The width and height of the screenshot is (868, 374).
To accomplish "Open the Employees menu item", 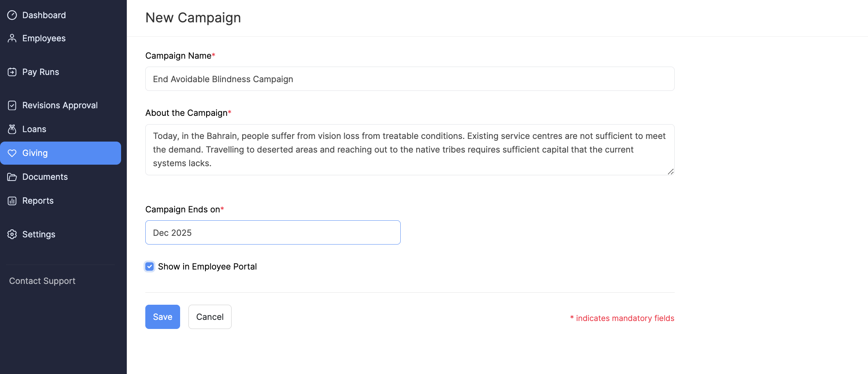I will tap(44, 38).
